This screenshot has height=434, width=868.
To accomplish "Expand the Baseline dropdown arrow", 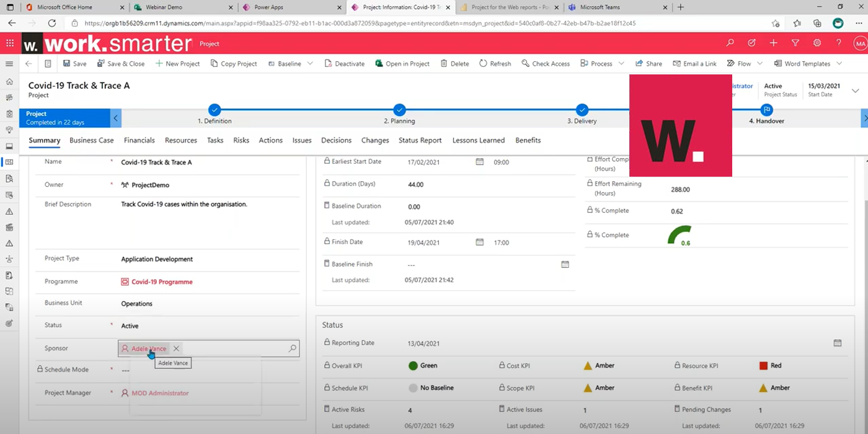I will 310,64.
